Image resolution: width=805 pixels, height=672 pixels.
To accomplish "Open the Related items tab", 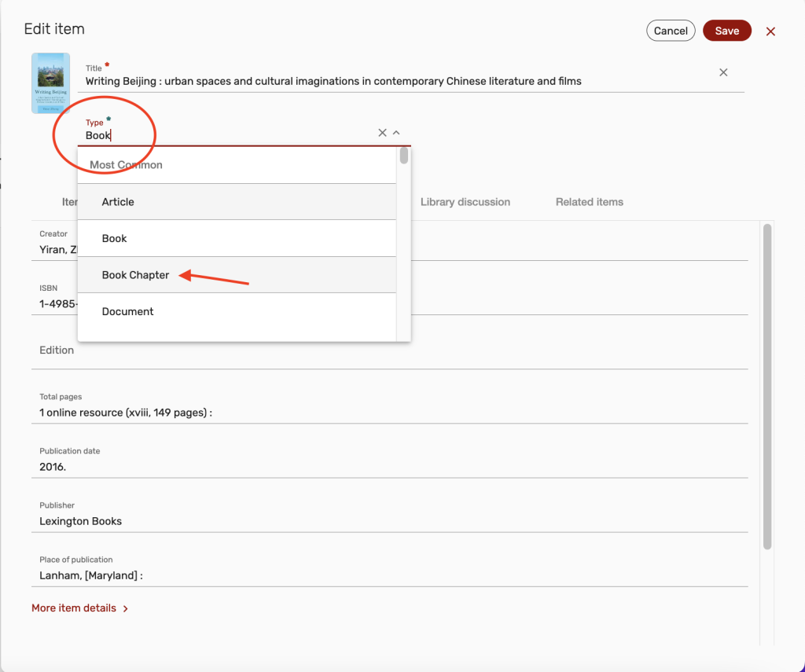I will pyautogui.click(x=589, y=202).
